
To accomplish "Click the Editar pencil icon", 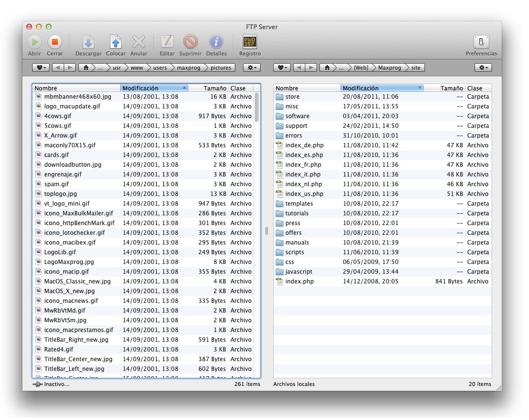I will (167, 42).
